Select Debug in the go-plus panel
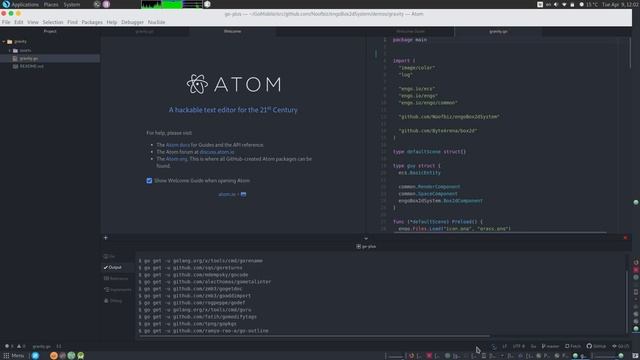This screenshot has width=640, height=360. pyautogui.click(x=113, y=300)
